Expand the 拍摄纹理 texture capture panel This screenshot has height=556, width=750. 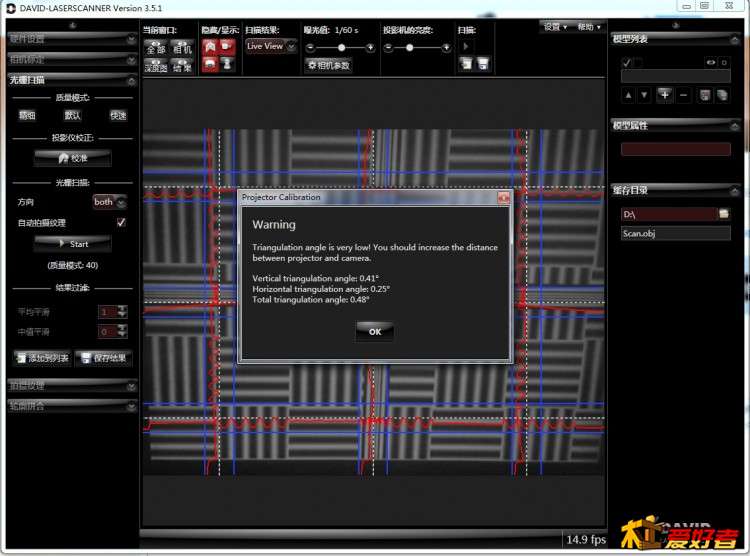pyautogui.click(x=72, y=386)
